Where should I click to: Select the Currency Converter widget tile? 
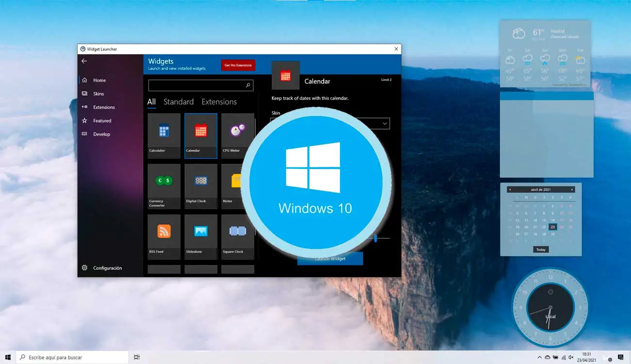[x=164, y=186]
